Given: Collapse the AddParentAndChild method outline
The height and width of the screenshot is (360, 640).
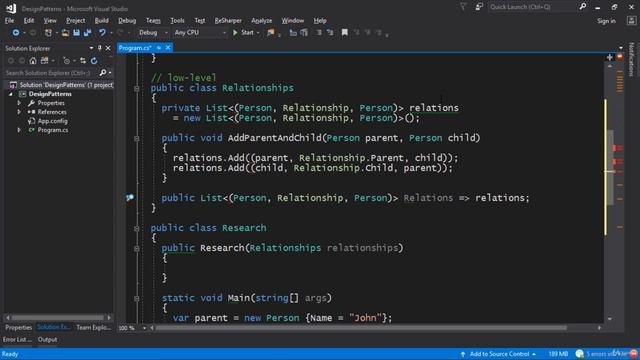Looking at the screenshot, I should [x=137, y=138].
